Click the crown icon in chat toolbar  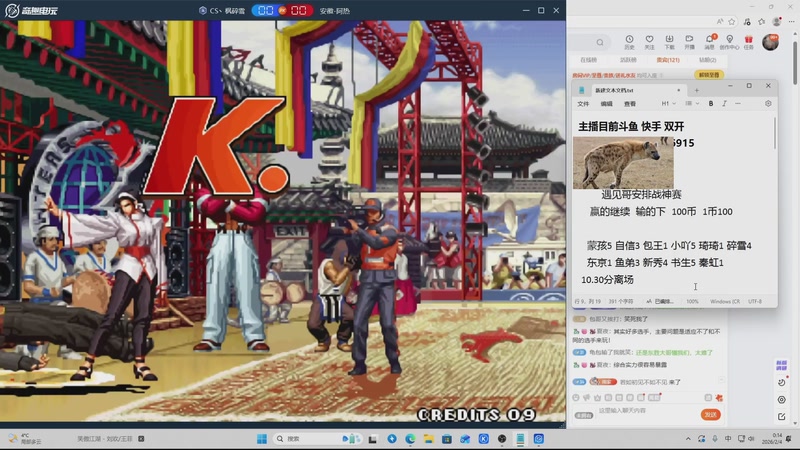[597, 397]
